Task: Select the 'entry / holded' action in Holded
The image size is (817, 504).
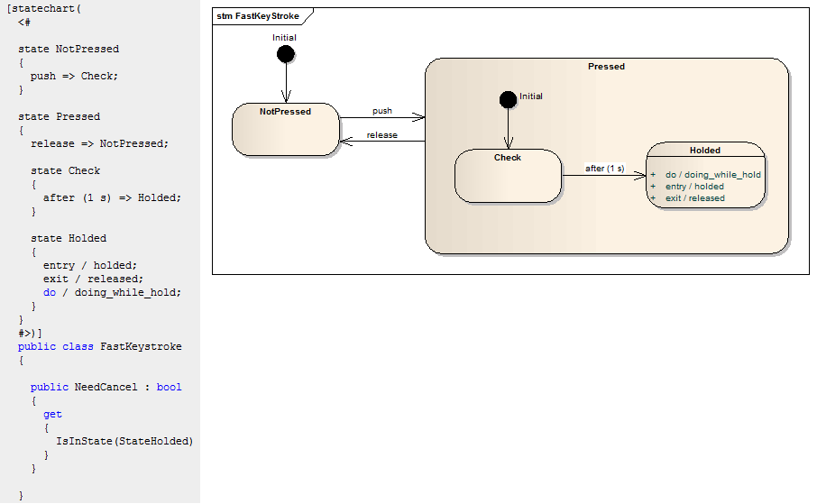Action: (x=694, y=187)
